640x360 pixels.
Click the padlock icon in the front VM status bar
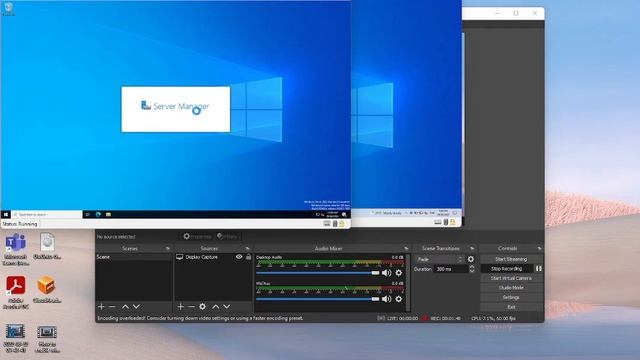coord(342,224)
